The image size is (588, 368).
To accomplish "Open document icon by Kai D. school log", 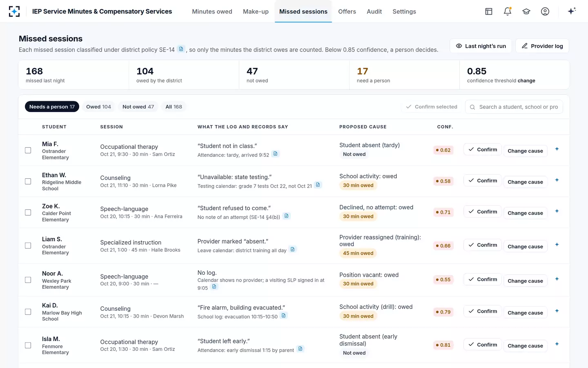I will [x=284, y=316].
